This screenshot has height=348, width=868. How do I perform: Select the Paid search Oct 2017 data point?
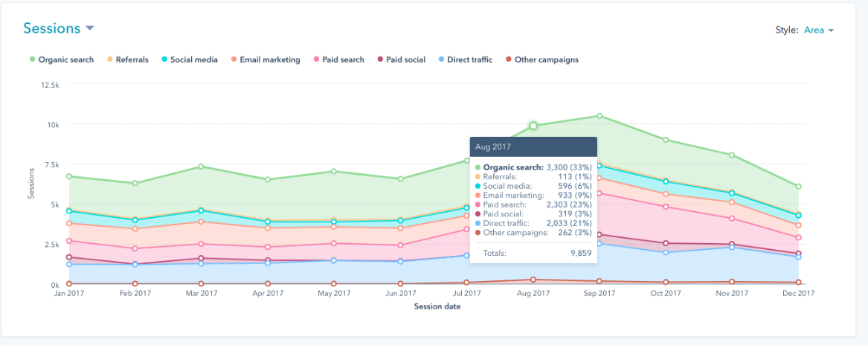coord(666,207)
